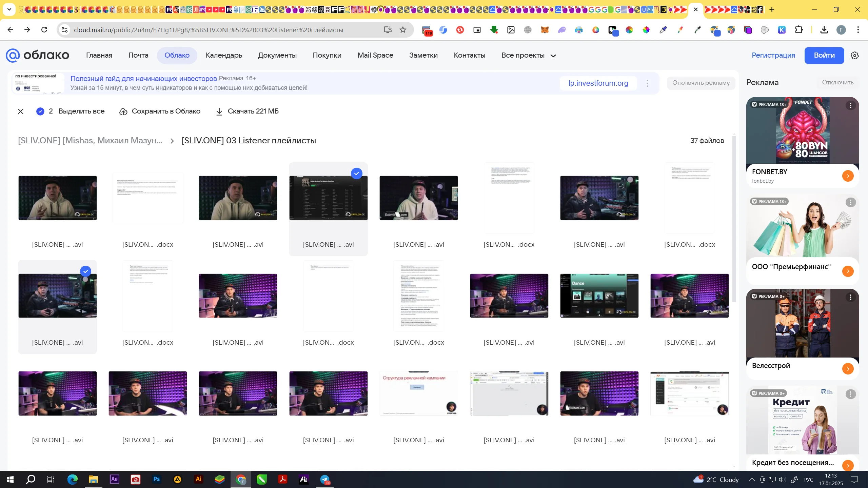This screenshot has width=868, height=488.
Task: Open the Регистрация link
Action: [773, 56]
